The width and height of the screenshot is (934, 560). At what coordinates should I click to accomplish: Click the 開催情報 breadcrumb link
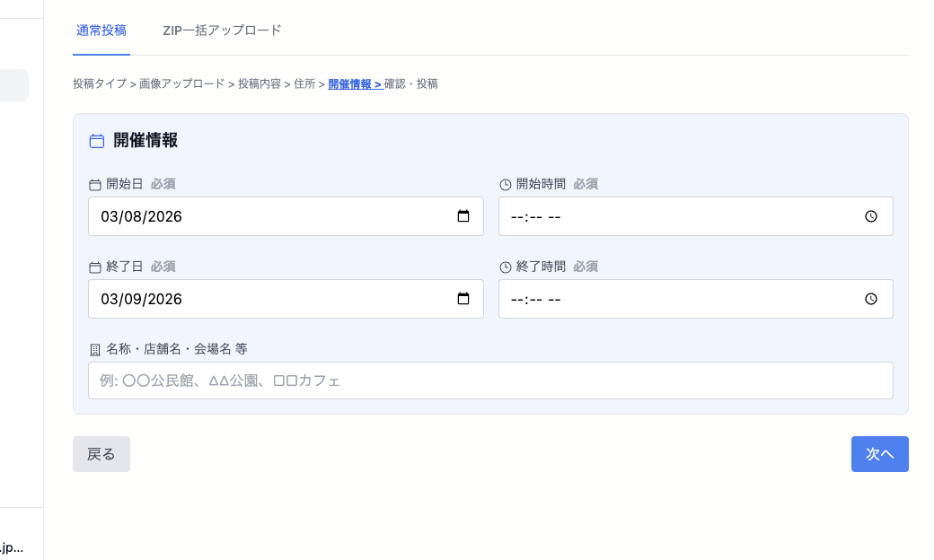point(354,84)
